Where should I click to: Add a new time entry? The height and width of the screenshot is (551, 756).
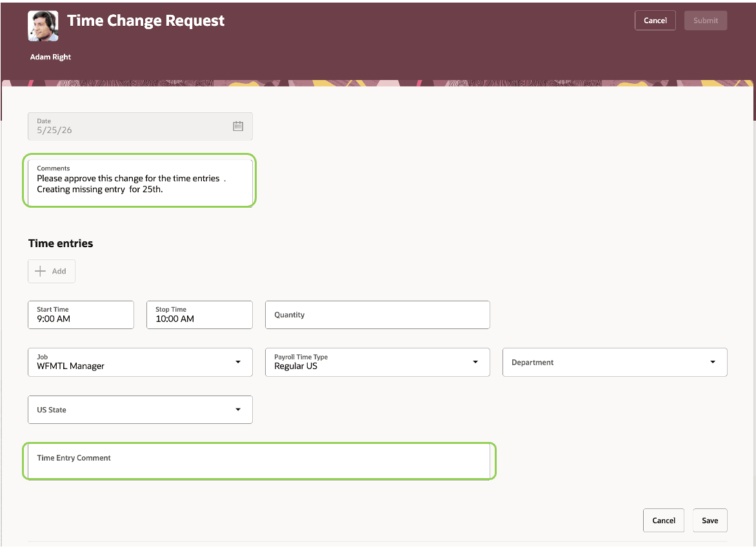pyautogui.click(x=52, y=271)
